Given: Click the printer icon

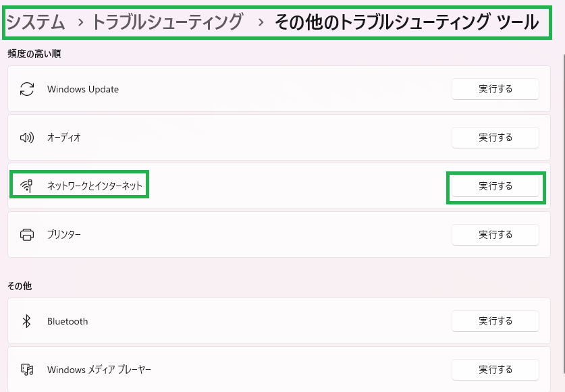Looking at the screenshot, I should point(27,235).
